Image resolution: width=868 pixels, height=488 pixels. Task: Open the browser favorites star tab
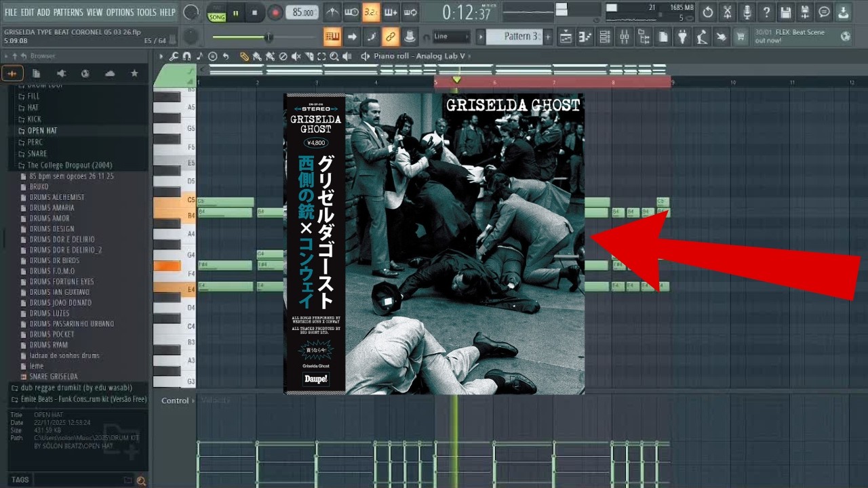(x=134, y=73)
